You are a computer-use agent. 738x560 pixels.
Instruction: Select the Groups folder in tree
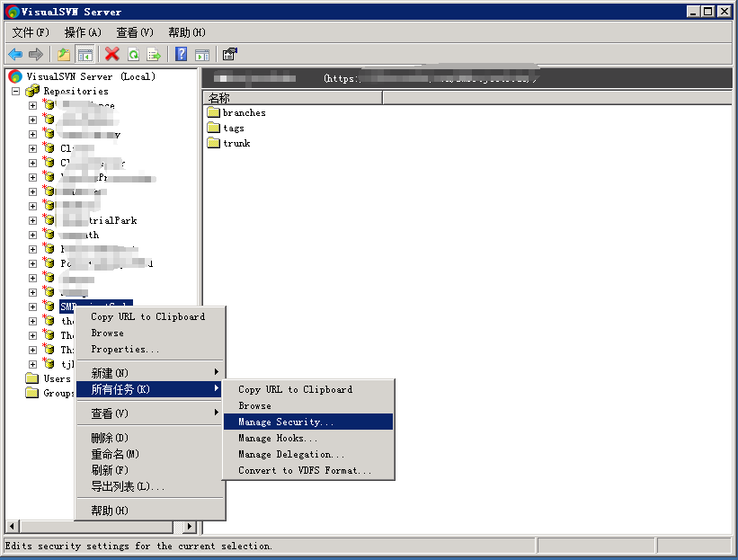click(x=58, y=393)
